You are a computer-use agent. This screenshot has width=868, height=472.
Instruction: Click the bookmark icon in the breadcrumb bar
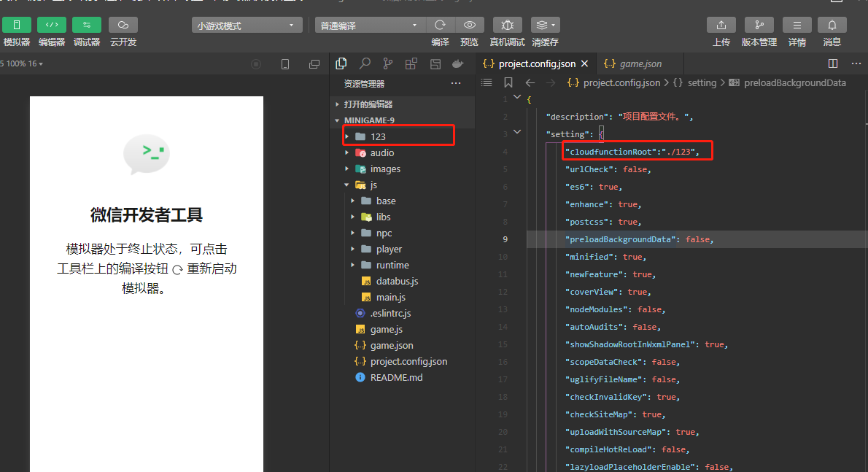pos(508,82)
